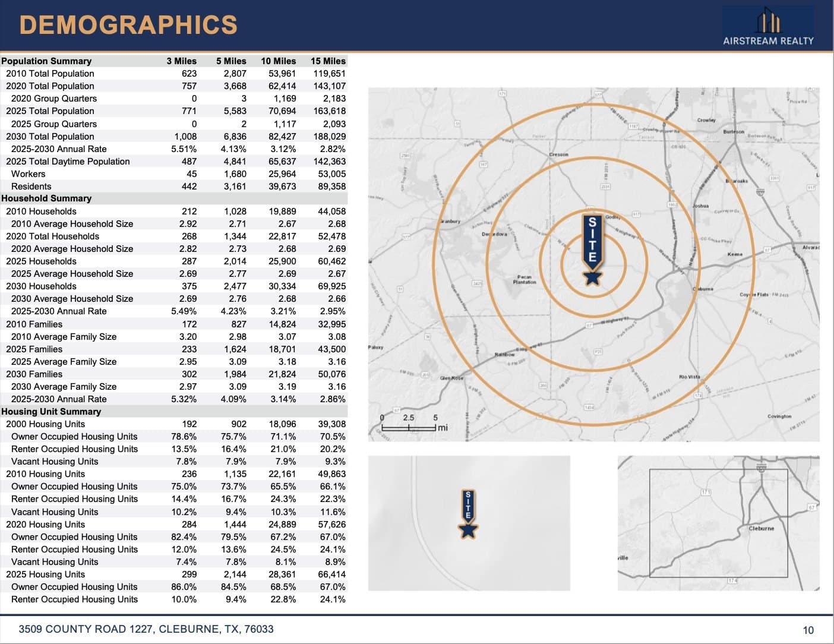Select the 2025 Housing Units row label
The image size is (834, 644).
coord(45,574)
